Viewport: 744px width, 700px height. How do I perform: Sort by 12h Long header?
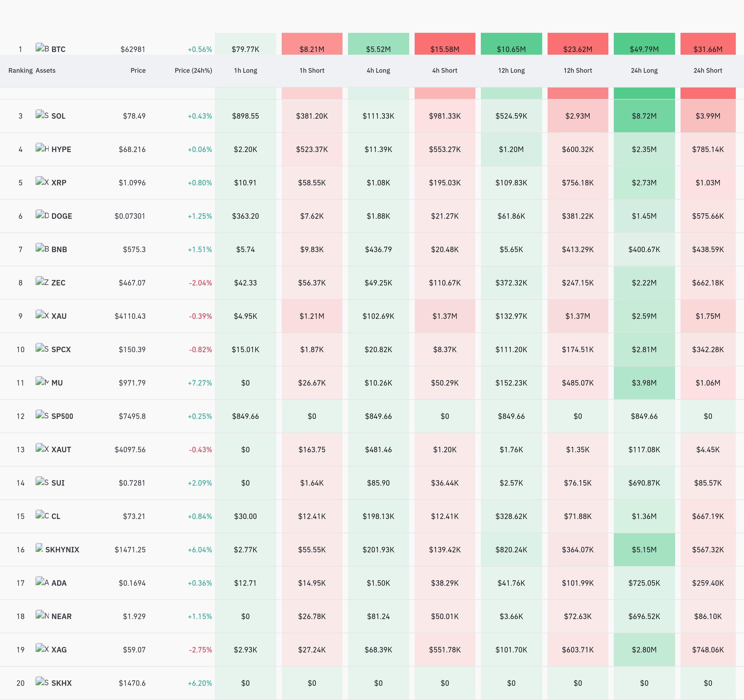point(511,70)
